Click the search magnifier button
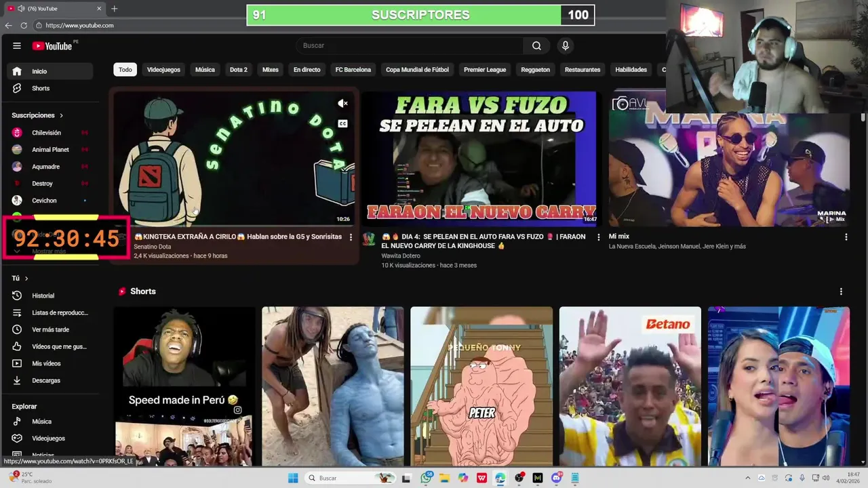Viewport: 868px width, 488px height. click(x=536, y=45)
